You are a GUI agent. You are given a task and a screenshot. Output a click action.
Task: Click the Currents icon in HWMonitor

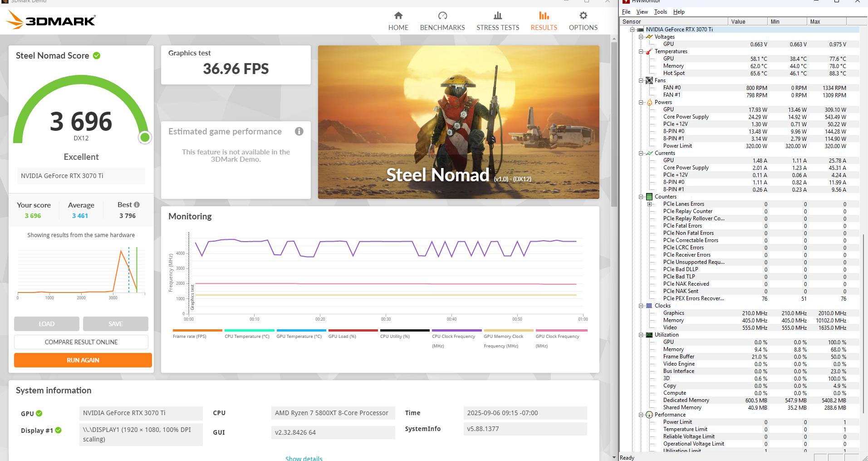tap(649, 153)
